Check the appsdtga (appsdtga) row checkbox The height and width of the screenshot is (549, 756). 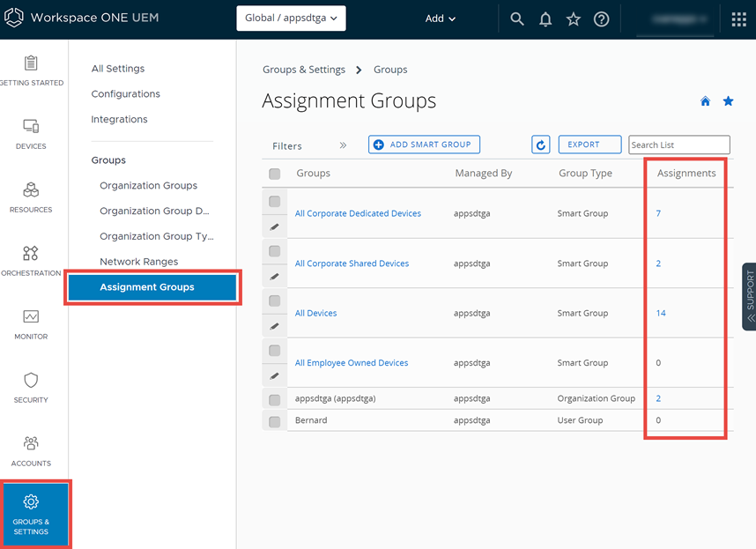[x=274, y=399]
